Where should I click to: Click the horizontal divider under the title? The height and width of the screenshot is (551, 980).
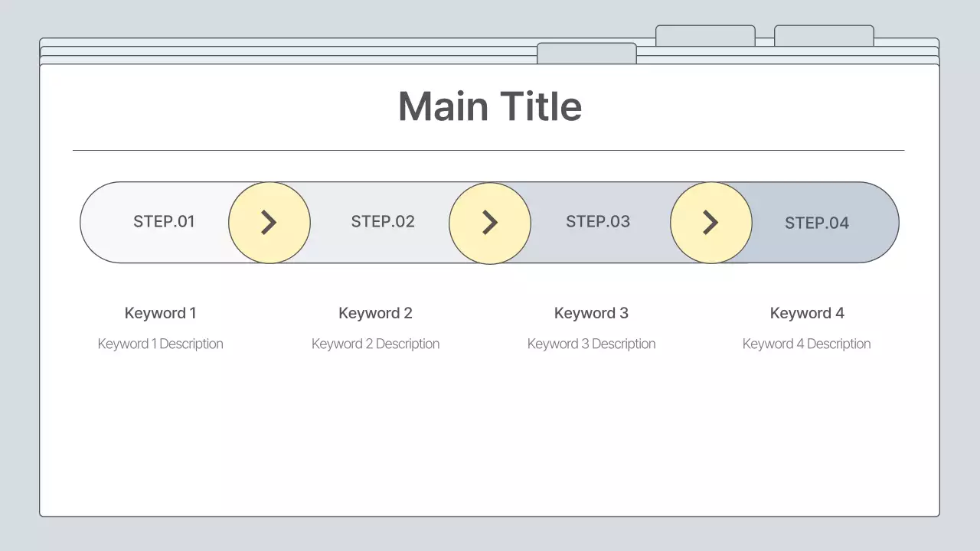pyautogui.click(x=488, y=151)
